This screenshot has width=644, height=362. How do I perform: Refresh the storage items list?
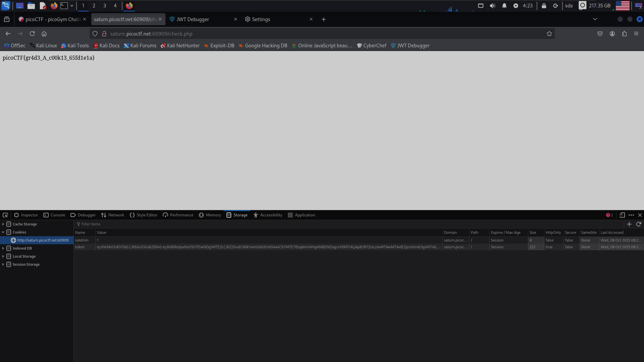pyautogui.click(x=639, y=224)
